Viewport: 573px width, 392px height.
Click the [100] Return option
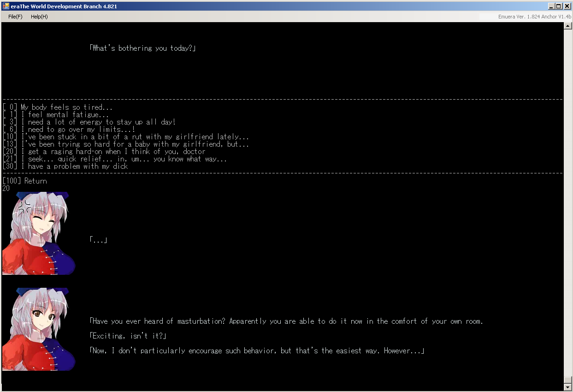pos(24,181)
